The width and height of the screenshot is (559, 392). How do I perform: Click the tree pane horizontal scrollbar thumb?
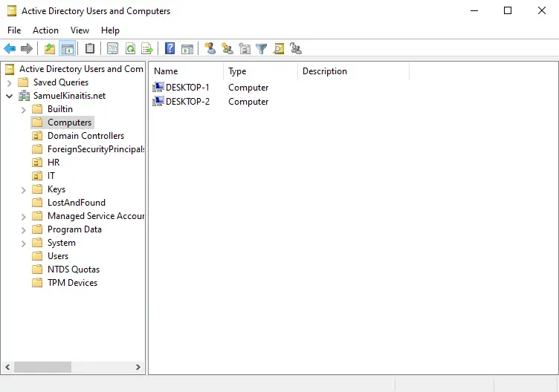42,367
